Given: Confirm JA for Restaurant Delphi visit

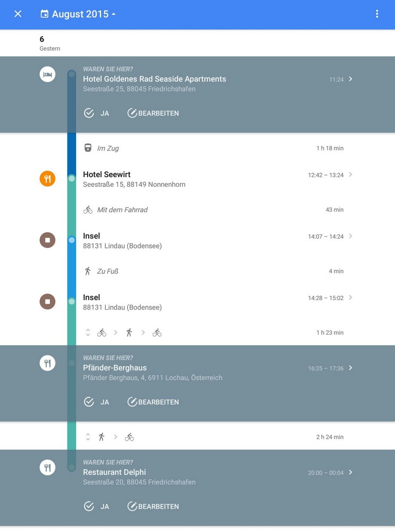Looking at the screenshot, I should coord(96,506).
